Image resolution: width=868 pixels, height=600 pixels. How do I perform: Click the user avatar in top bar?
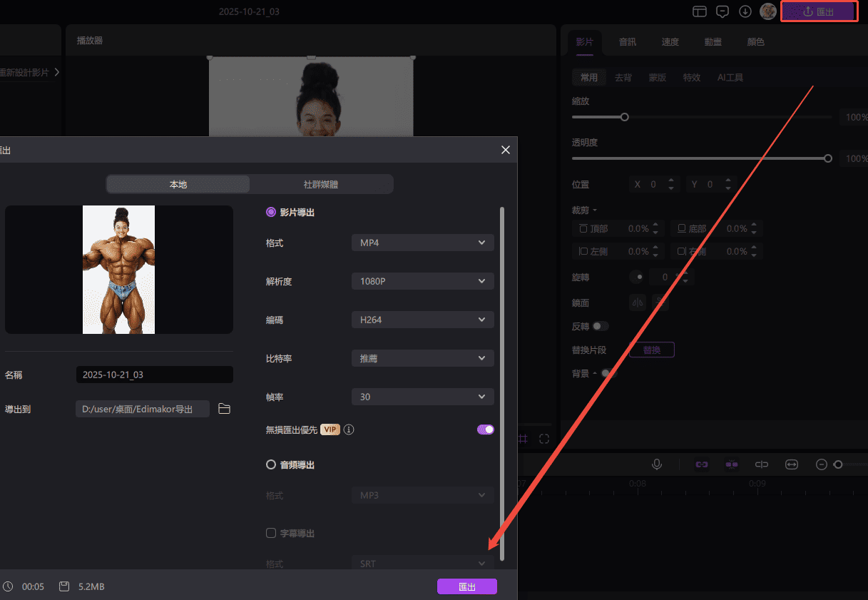point(768,11)
